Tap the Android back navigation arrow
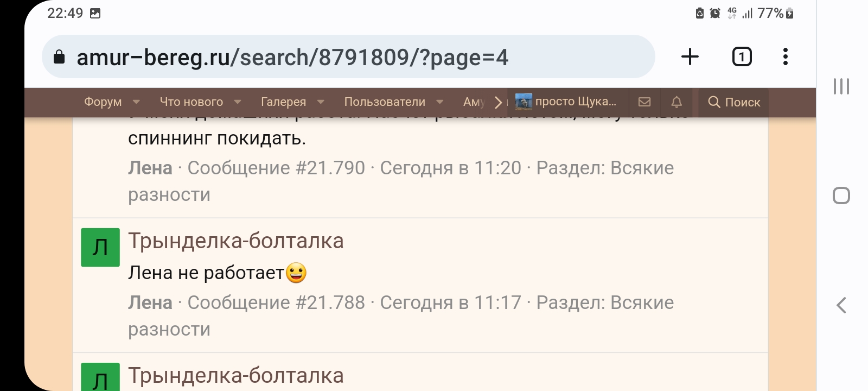The image size is (868, 391). coord(841,305)
